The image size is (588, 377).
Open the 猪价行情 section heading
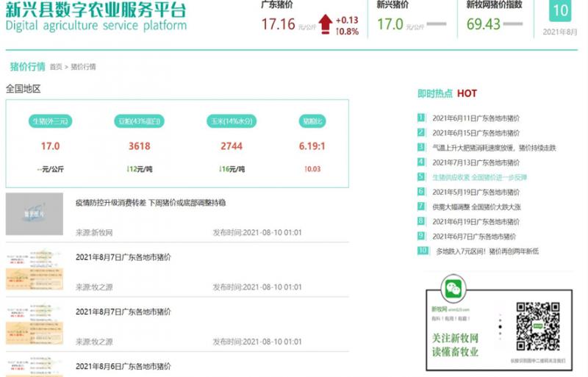click(x=27, y=66)
